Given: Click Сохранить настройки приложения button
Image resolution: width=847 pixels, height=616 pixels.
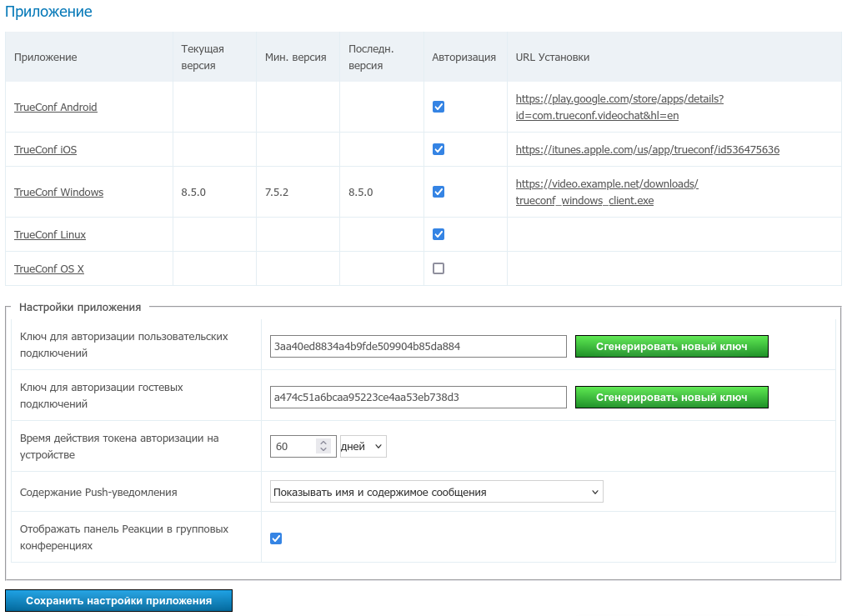Looking at the screenshot, I should [119, 600].
